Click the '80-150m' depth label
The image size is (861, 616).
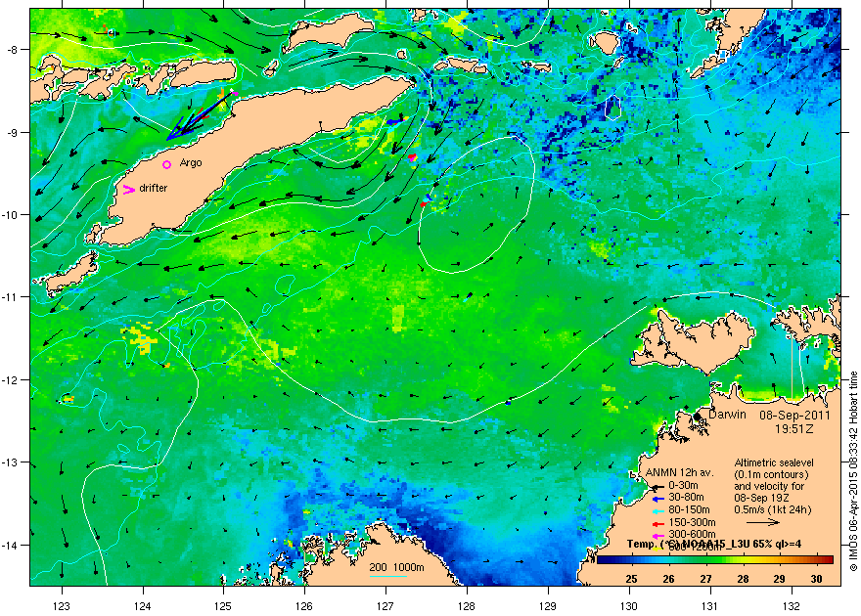click(689, 510)
